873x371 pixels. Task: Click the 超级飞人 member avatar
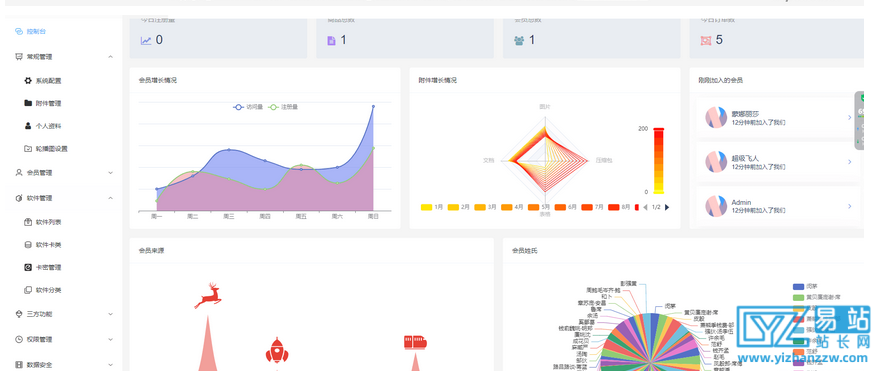pos(716,162)
